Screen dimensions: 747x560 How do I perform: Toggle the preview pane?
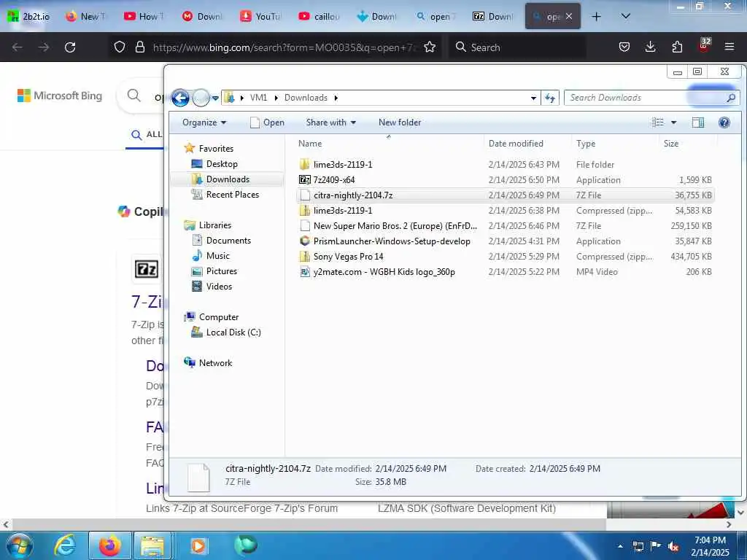[x=698, y=122]
